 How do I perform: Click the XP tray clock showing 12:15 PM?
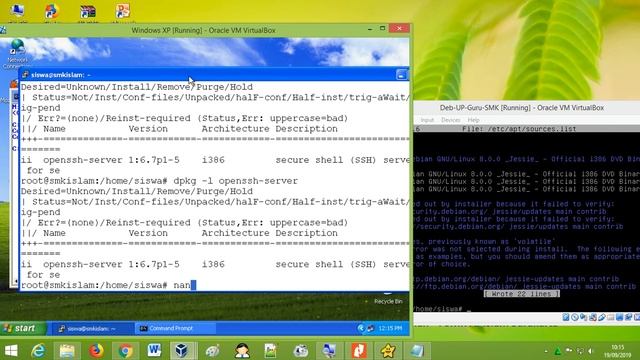390,328
